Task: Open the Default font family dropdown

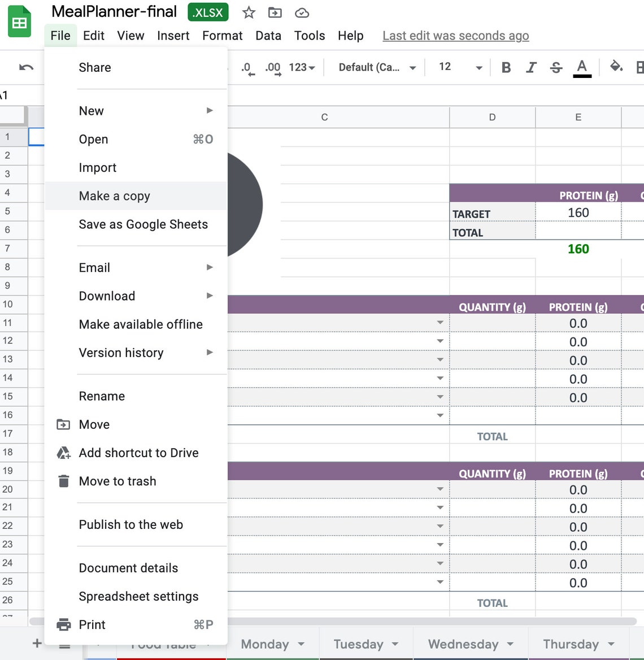Action: tap(377, 67)
